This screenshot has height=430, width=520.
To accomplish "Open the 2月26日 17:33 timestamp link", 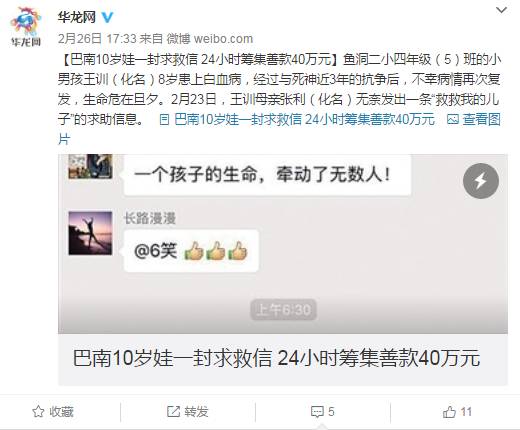I will 97,39.
